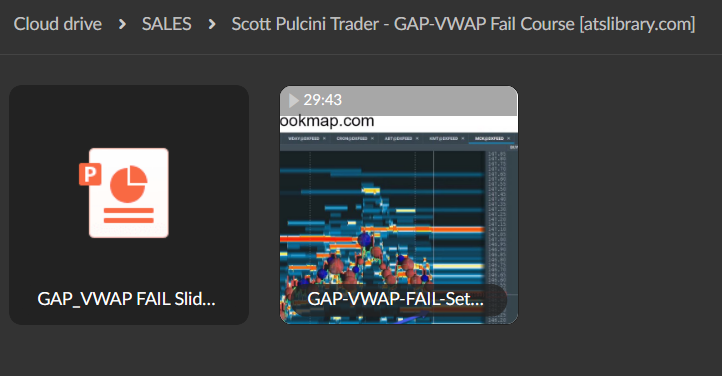Select Scott Pulcini Trader folder breadcrumb
This screenshot has height=376, width=722.
tap(463, 24)
